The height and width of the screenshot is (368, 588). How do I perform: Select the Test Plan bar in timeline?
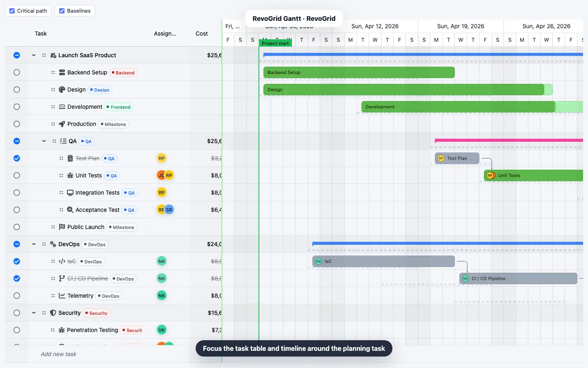pyautogui.click(x=457, y=158)
